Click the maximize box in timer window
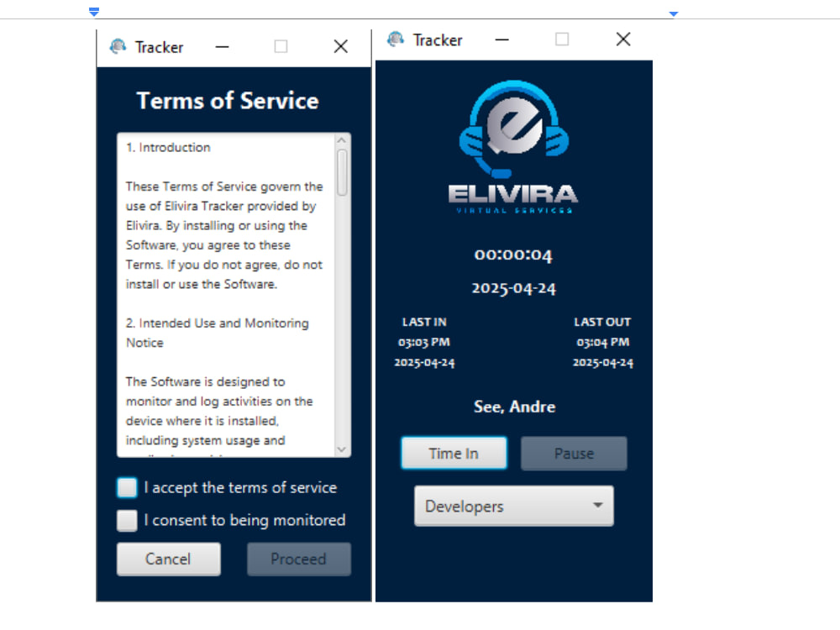The height and width of the screenshot is (630, 840). tap(562, 39)
